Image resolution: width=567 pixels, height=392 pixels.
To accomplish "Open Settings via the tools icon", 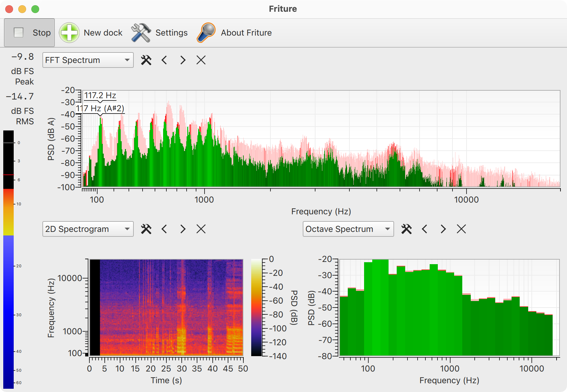I will (141, 33).
